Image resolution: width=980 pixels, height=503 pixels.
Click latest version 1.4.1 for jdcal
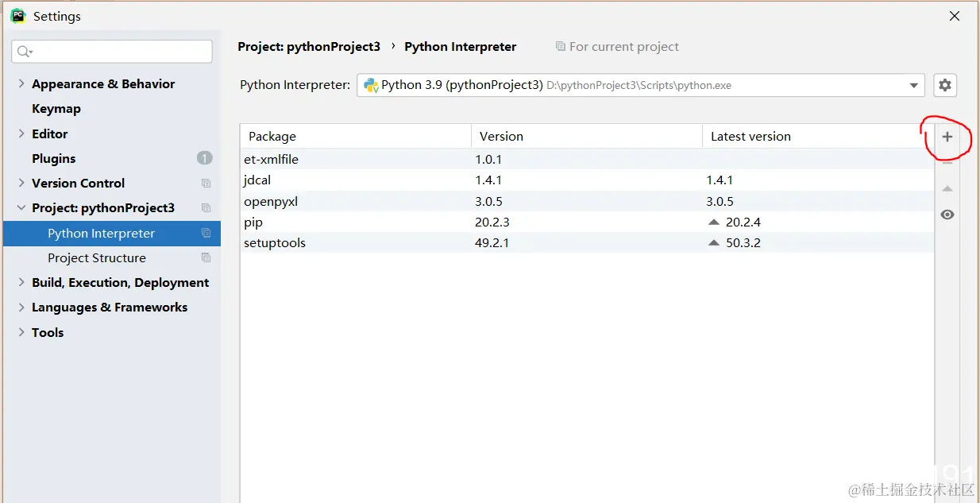[720, 180]
